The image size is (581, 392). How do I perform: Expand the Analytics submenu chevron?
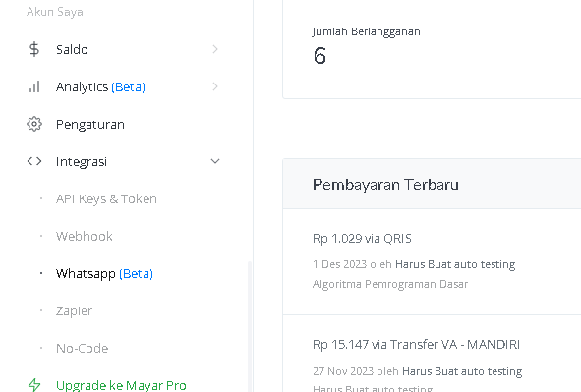[x=215, y=86]
